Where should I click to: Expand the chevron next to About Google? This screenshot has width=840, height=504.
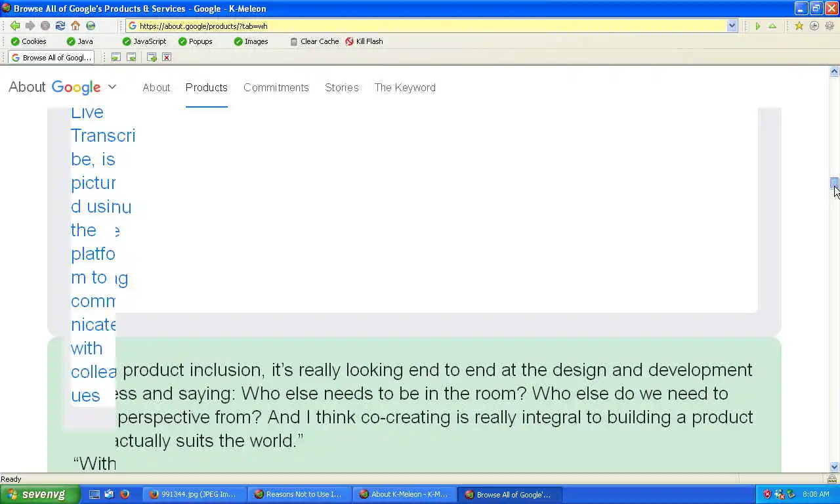point(112,87)
